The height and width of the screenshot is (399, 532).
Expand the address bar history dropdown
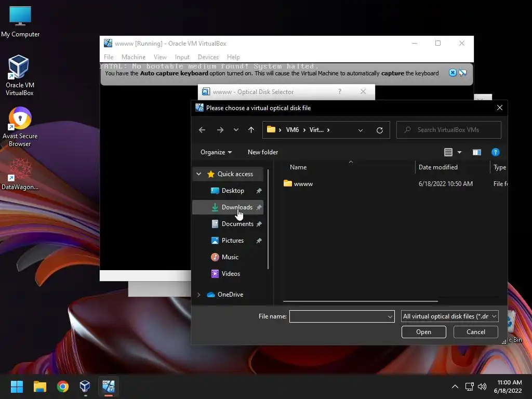click(x=361, y=130)
